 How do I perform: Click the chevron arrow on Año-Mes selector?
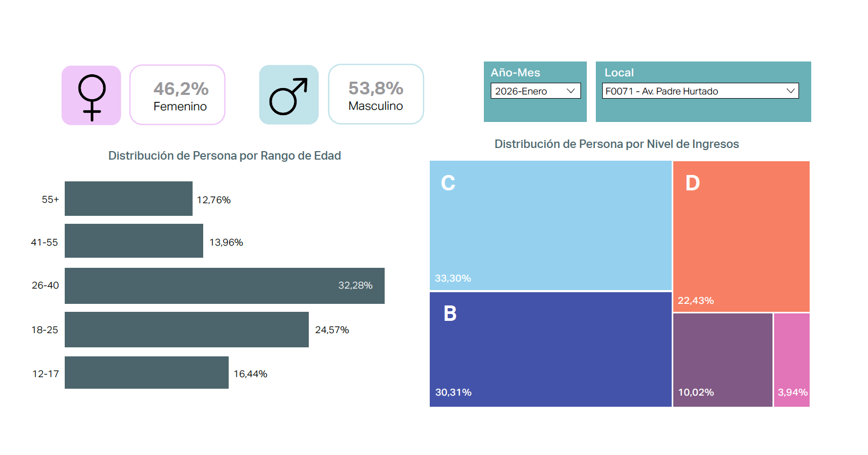coord(571,91)
